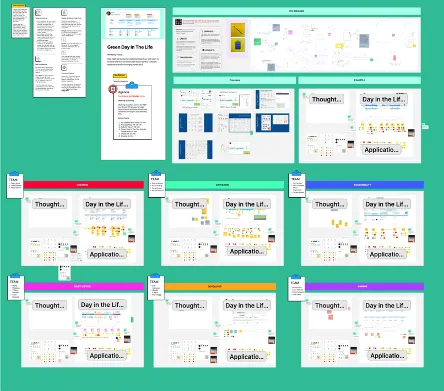Click the Agenda clipboard note
The width and height of the screenshot is (444, 391).
[x=132, y=111]
